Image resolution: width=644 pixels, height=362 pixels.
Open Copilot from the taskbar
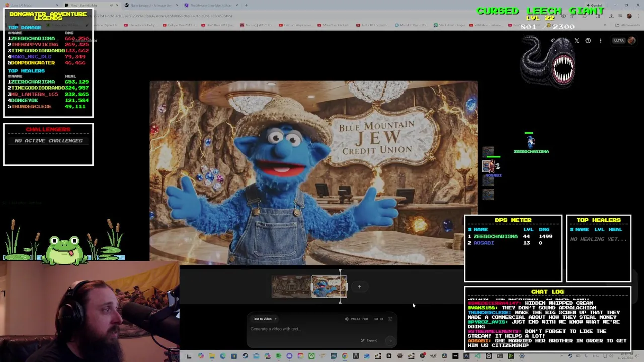point(201,356)
